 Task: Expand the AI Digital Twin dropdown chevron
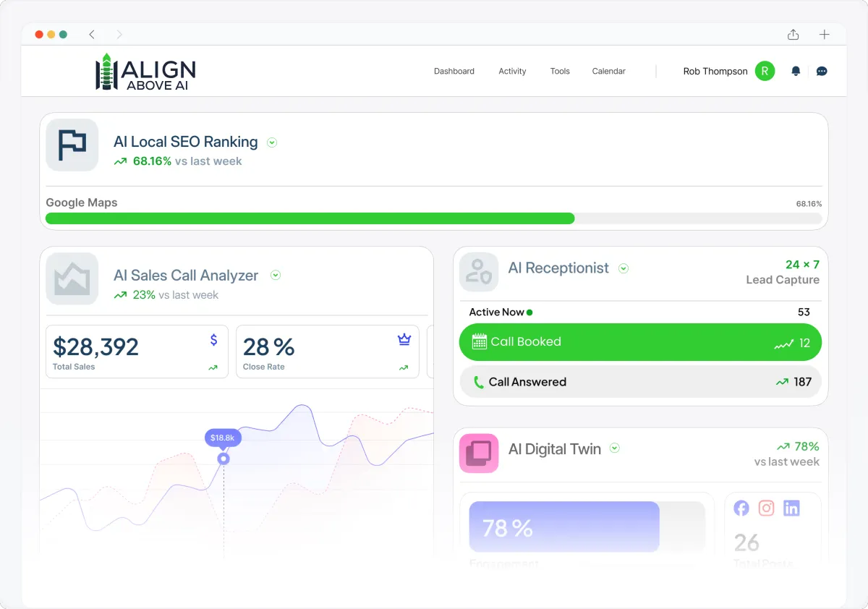tap(615, 448)
